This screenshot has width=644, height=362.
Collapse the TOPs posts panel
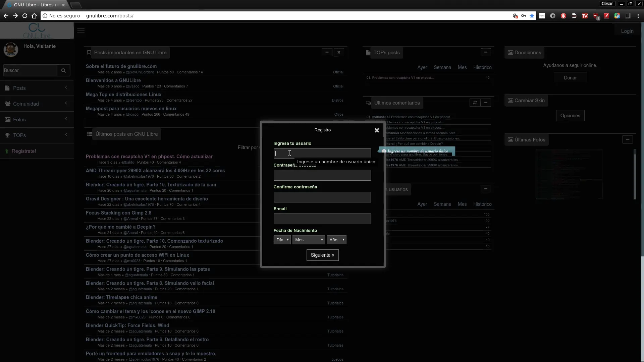click(486, 52)
